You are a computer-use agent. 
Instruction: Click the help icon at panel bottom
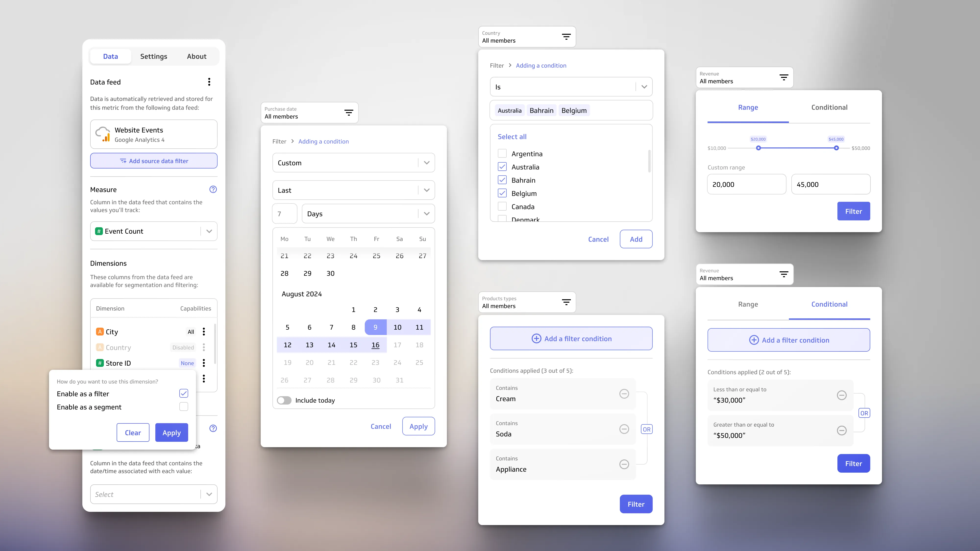pos(213,428)
